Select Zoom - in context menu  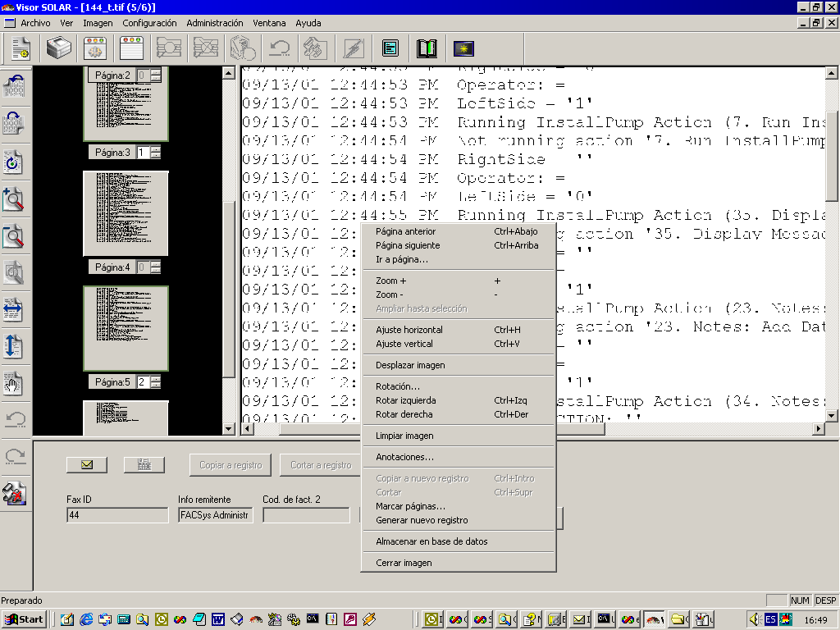tap(459, 294)
